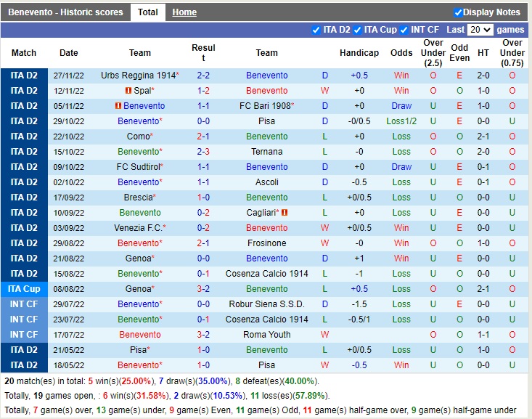Open the Home tab
Image resolution: width=532 pixels, height=419 pixels.
184,12
